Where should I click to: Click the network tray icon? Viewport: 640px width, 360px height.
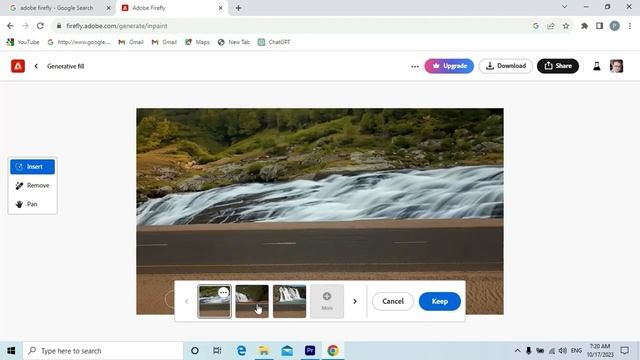[552, 351]
